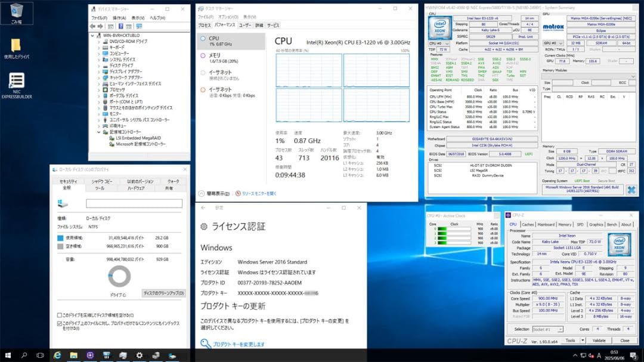Image resolution: width=644 pixels, height=362 pixels.
Task: Check the compress drive checkbox in disk properties
Action: click(58, 314)
